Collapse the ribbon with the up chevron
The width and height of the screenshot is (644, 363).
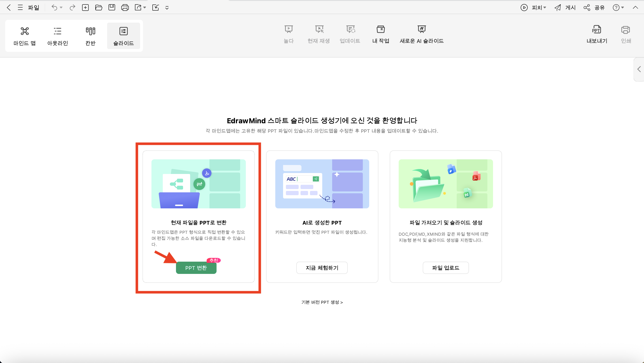tap(635, 8)
